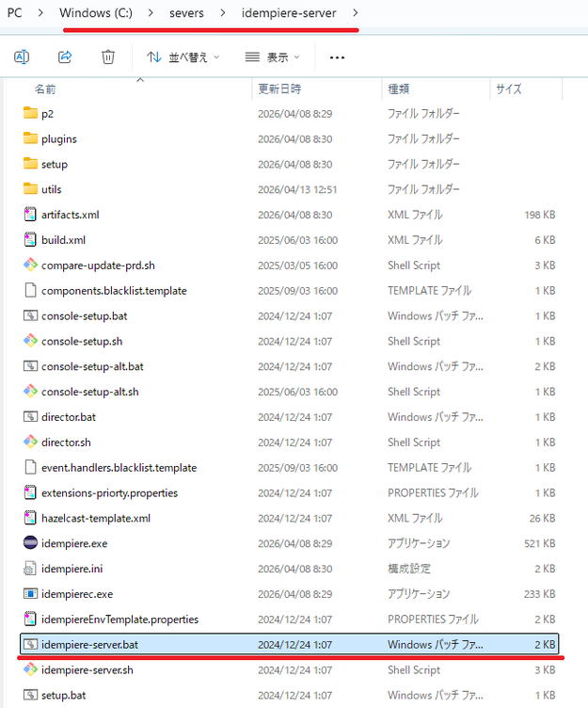Click the Rename toolbar icon
This screenshot has width=588, height=708.
click(x=22, y=57)
